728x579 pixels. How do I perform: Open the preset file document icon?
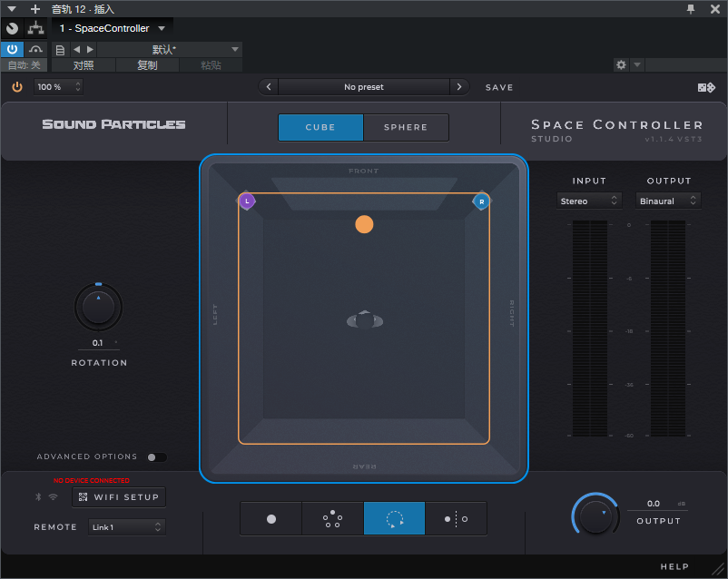pyautogui.click(x=60, y=50)
